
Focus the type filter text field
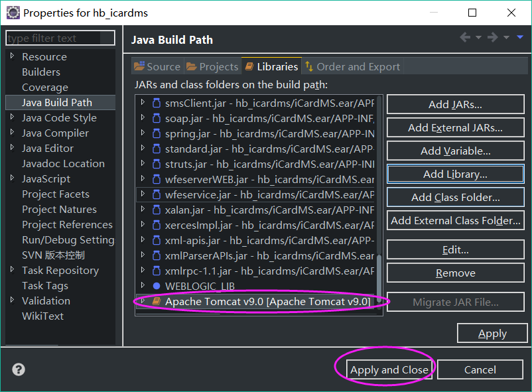coord(60,38)
